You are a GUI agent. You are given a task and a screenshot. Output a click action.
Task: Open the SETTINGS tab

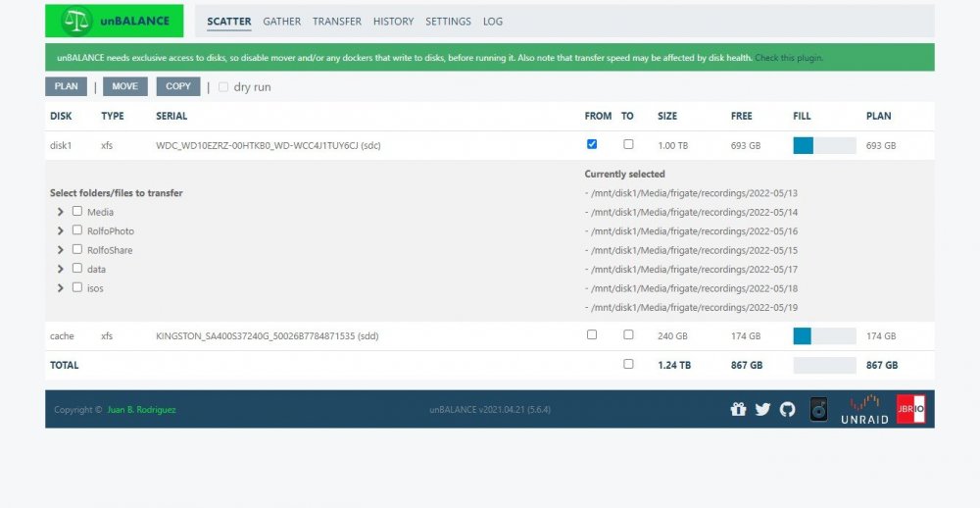pyautogui.click(x=448, y=22)
